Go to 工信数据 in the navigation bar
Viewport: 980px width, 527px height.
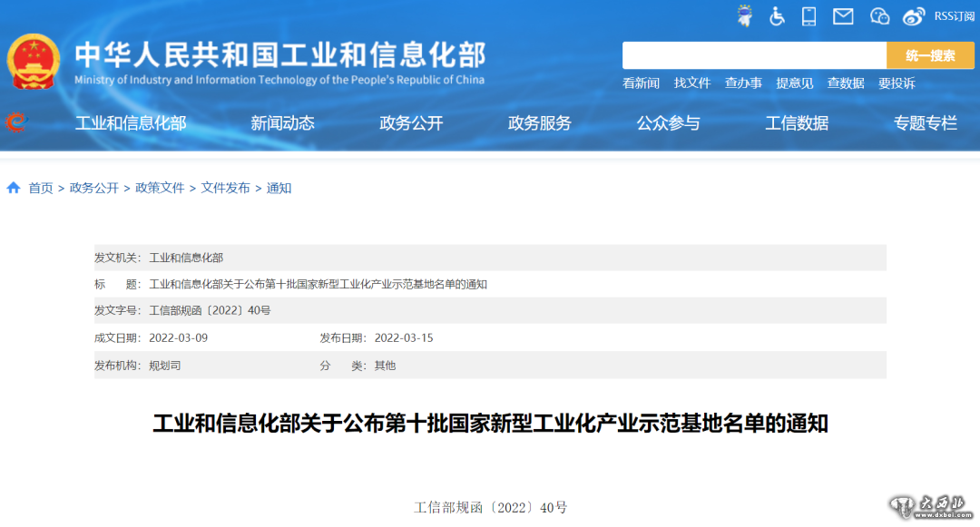coord(796,123)
